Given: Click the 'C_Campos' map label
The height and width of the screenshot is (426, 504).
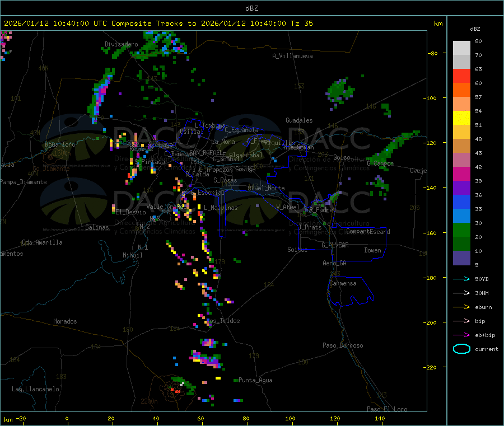Looking at the screenshot, I should point(380,163).
